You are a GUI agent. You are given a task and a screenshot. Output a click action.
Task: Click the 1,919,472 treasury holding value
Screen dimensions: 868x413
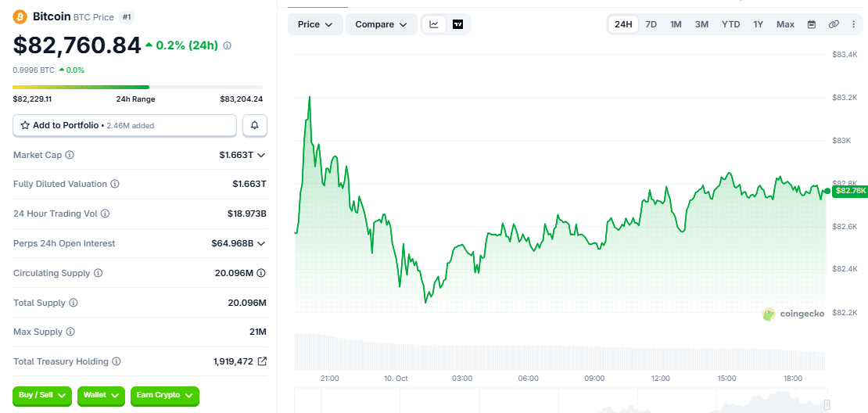[233, 361]
